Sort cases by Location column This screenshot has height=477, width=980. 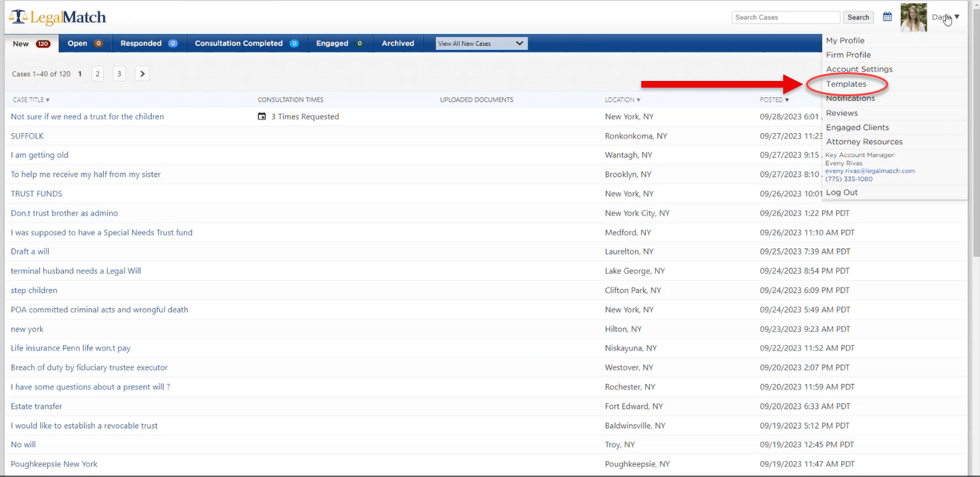[x=622, y=100]
